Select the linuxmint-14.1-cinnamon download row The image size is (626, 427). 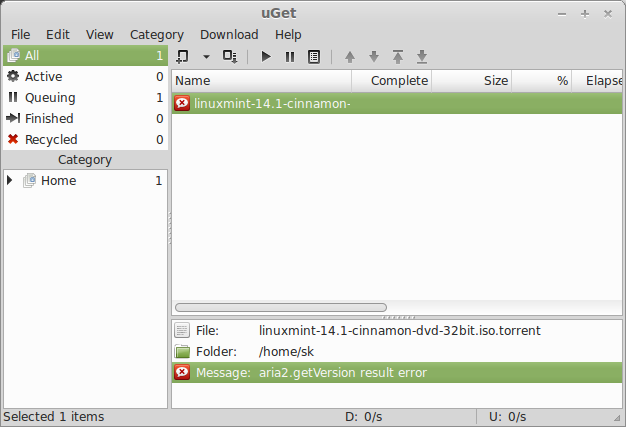click(397, 104)
